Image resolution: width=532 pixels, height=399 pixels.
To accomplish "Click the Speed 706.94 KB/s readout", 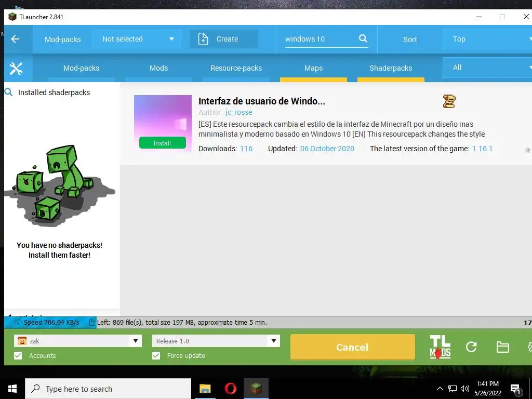I will tap(51, 322).
